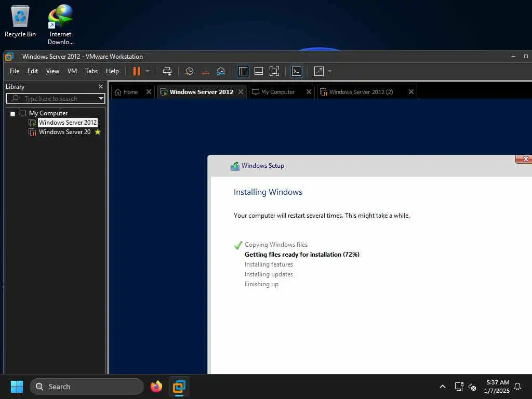Image resolution: width=532 pixels, height=399 pixels.
Task: Enter full screen mode icon
Action: coord(274,71)
